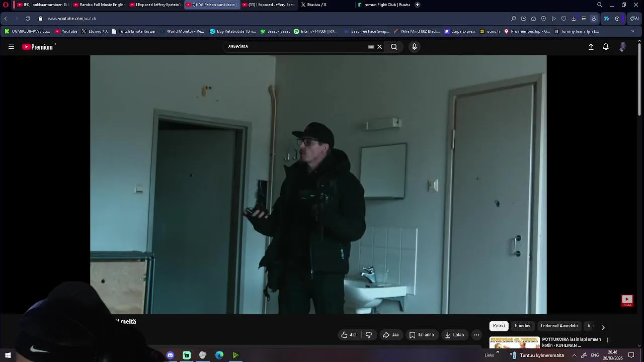Open the clock showing 20.46 20/03/2026
The width and height of the screenshot is (644, 362).
[613, 355]
